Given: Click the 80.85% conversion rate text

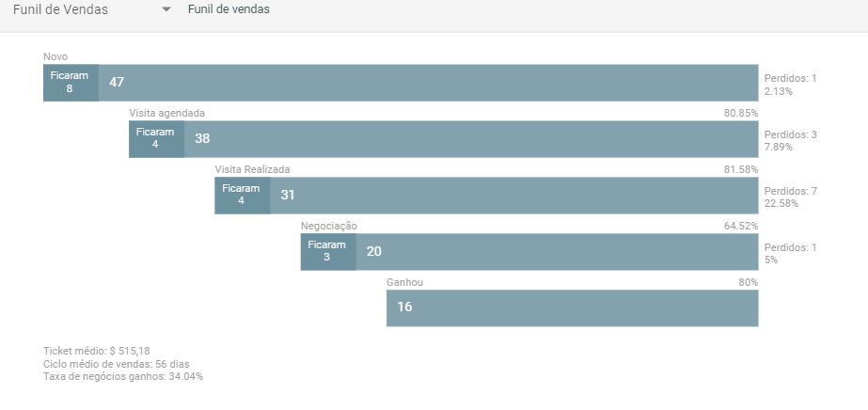Looking at the screenshot, I should (741, 113).
